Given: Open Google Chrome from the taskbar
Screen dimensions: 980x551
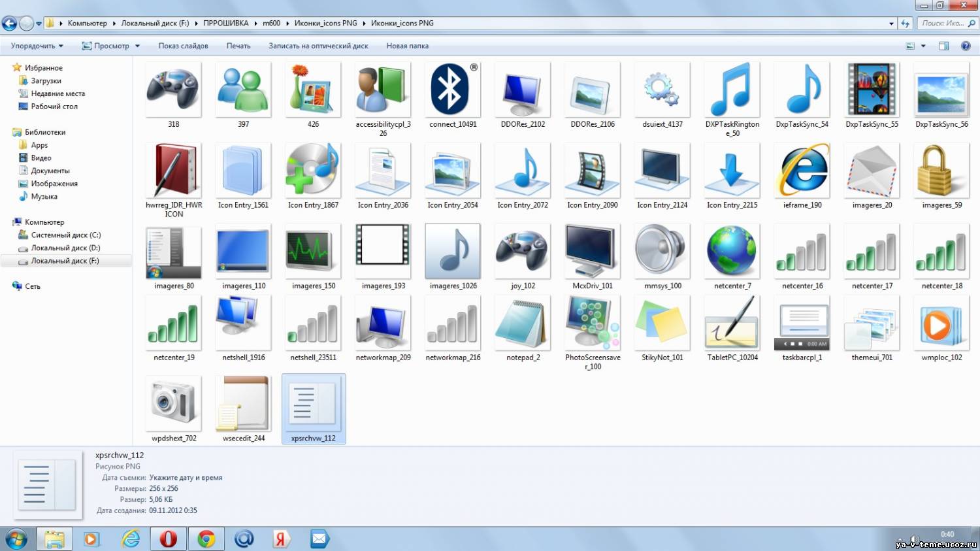Looking at the screenshot, I should click(206, 539).
